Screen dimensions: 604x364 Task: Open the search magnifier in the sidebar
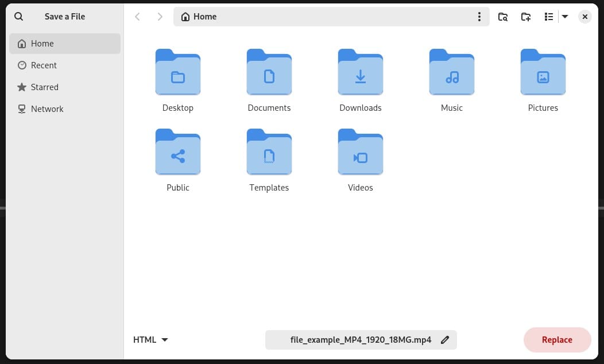pyautogui.click(x=18, y=16)
